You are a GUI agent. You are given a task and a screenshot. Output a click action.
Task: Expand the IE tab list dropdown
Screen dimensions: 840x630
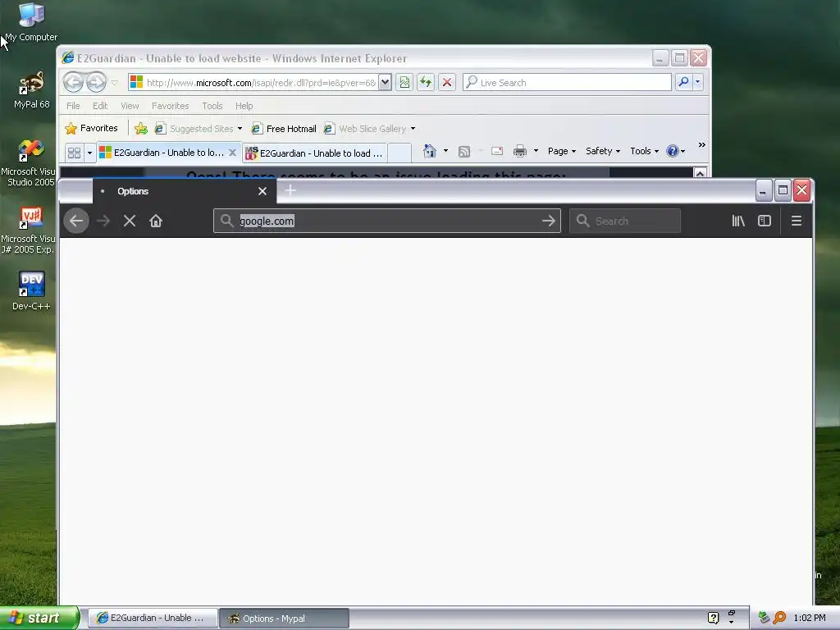click(89, 153)
